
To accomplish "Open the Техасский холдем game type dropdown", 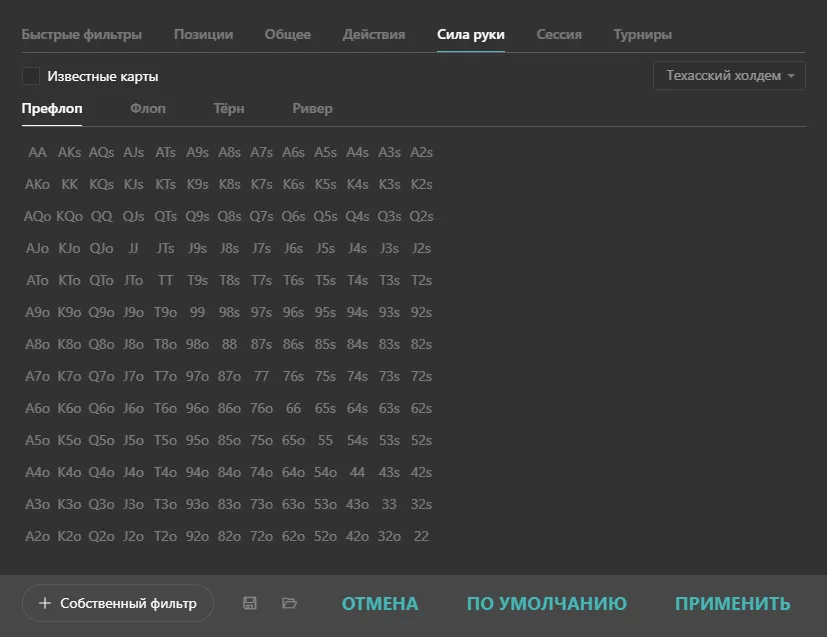I will [x=729, y=76].
